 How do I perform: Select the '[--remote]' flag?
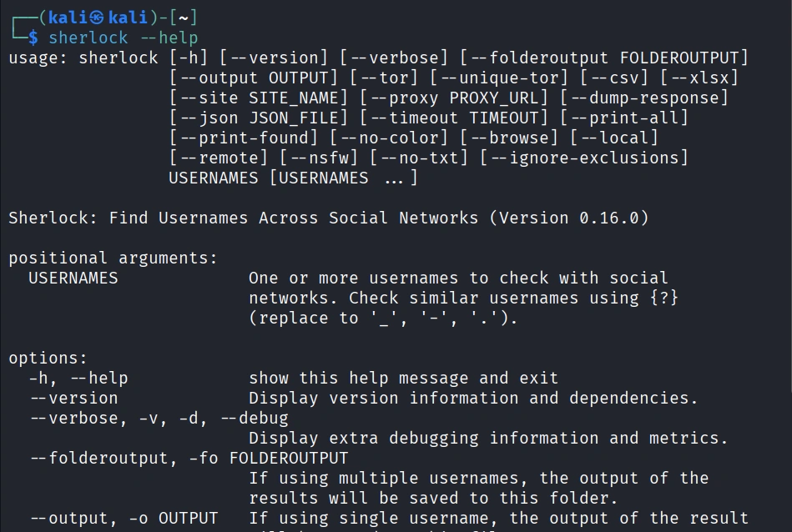pyautogui.click(x=218, y=158)
